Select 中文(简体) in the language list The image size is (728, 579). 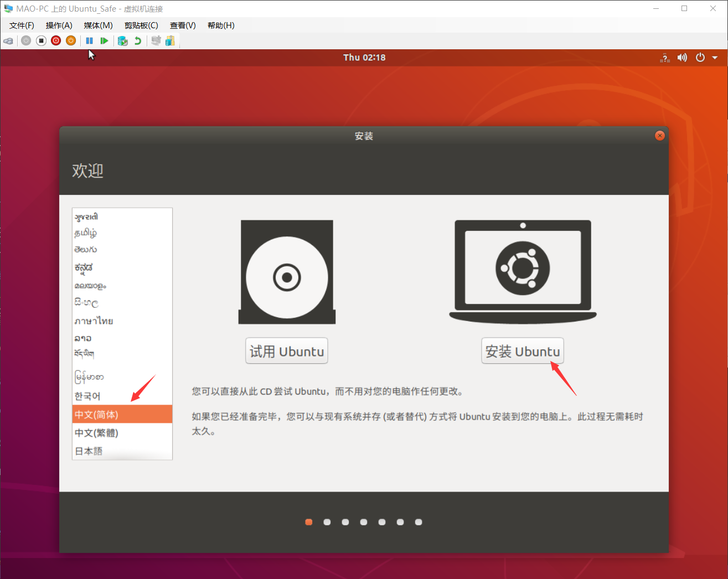(122, 414)
